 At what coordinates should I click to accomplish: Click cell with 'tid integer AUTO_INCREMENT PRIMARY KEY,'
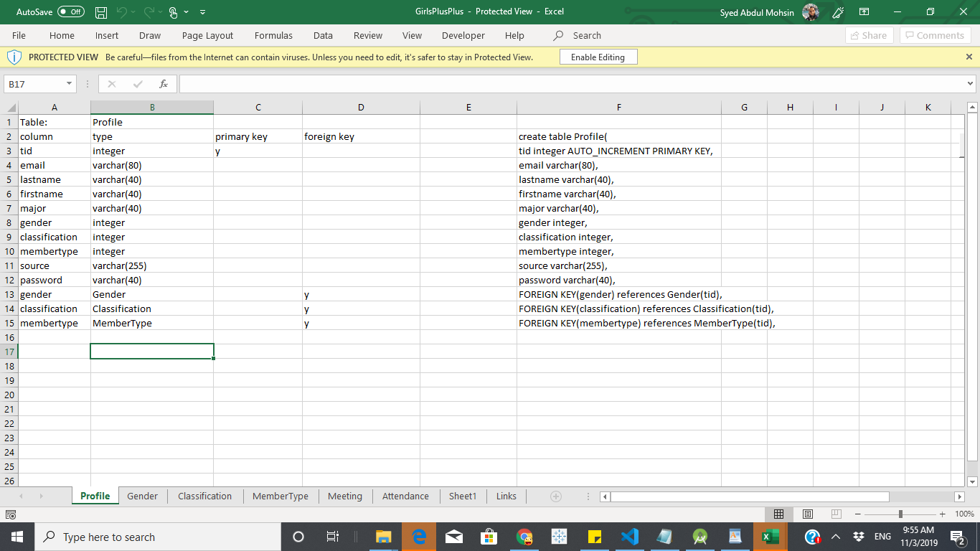click(619, 151)
